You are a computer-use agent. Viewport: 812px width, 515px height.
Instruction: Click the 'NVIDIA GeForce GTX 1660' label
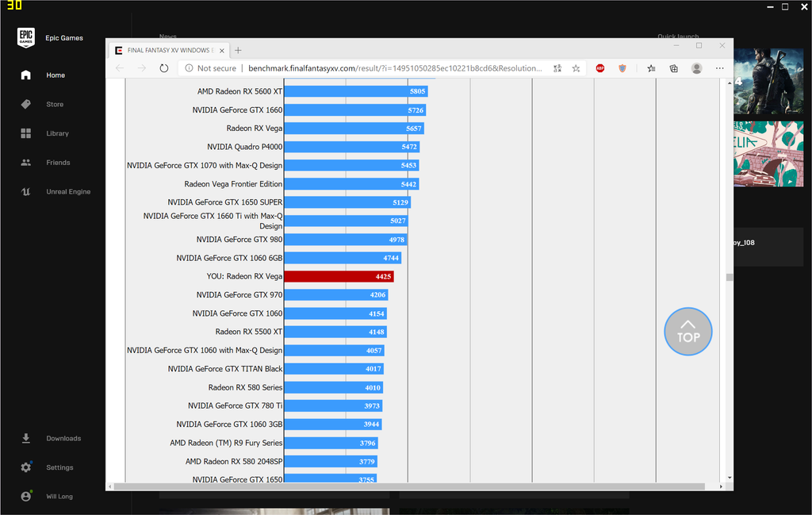(237, 110)
